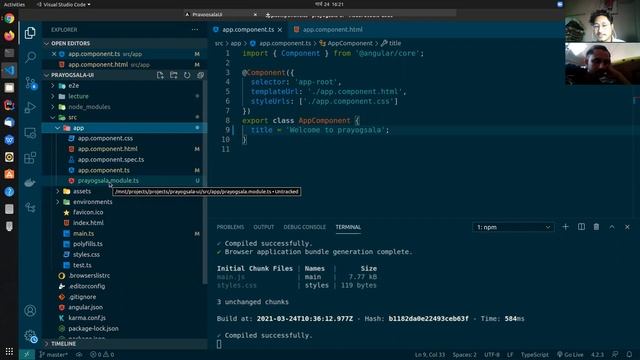
Task: Collapse all folders in the Explorer
Action: 200,75
